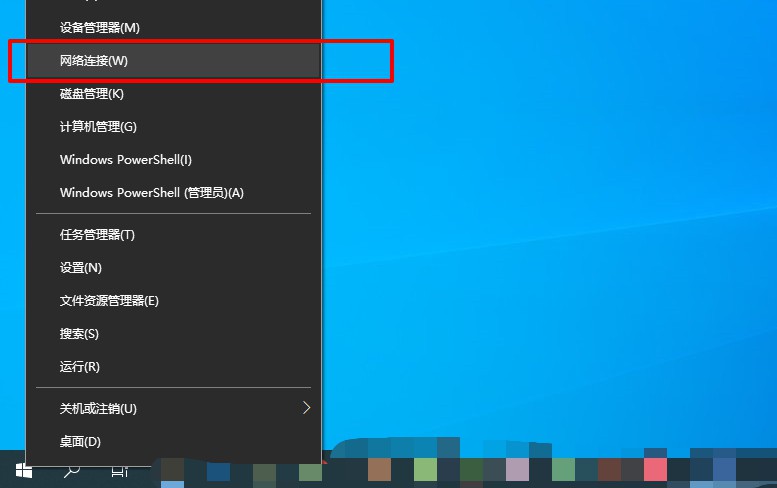Choose 搜索(S) in the menu

[x=80, y=334]
